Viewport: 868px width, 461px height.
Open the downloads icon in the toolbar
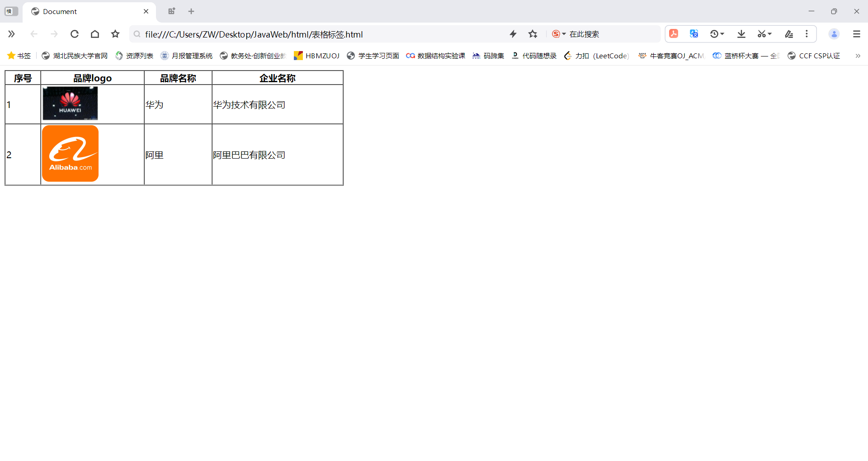tap(741, 34)
